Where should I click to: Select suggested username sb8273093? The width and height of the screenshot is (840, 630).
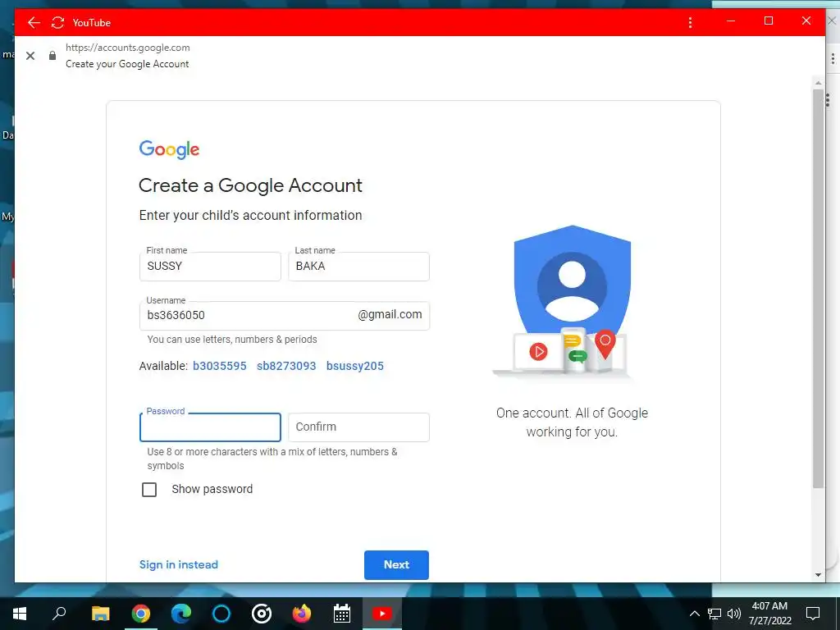[286, 366]
